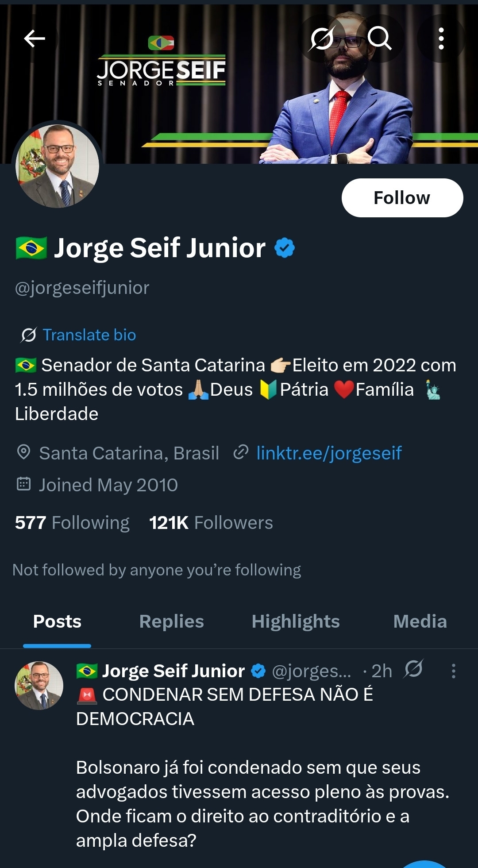
Task: Follow Jorge Seif Junior
Action: [x=402, y=198]
